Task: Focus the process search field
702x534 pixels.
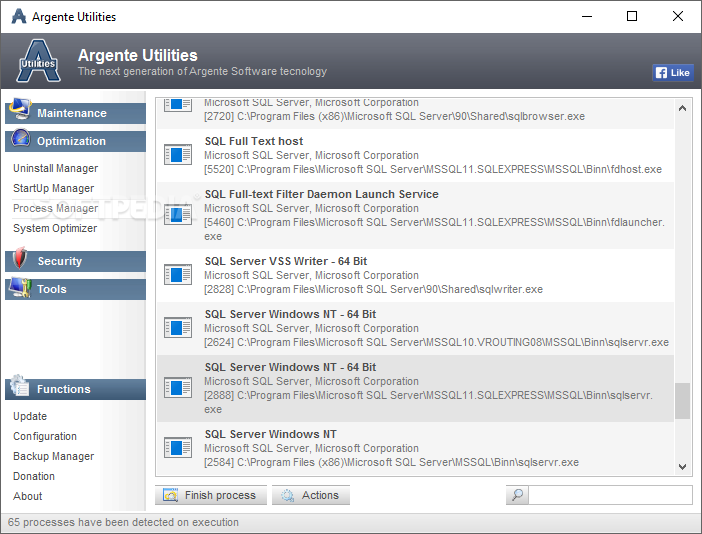Action: click(x=610, y=495)
